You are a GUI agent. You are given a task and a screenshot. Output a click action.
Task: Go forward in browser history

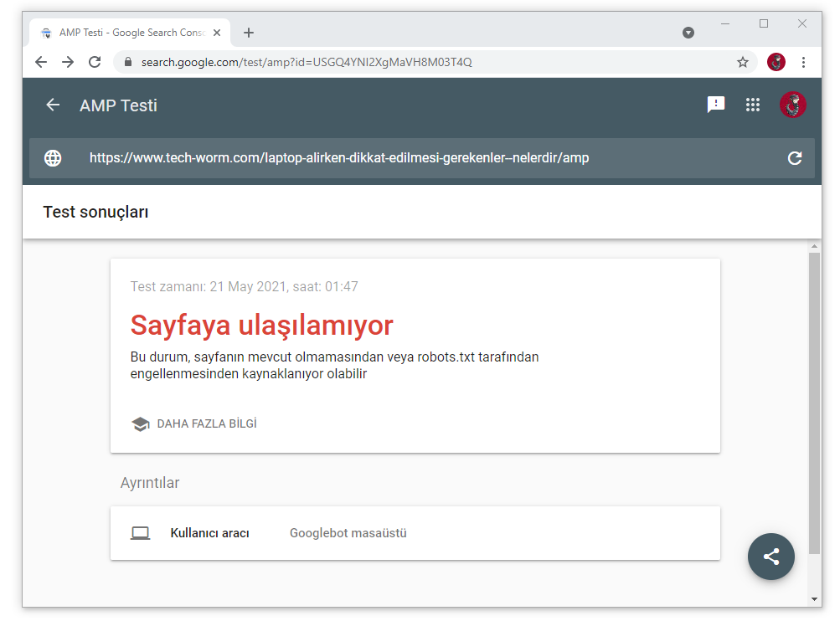tap(68, 62)
